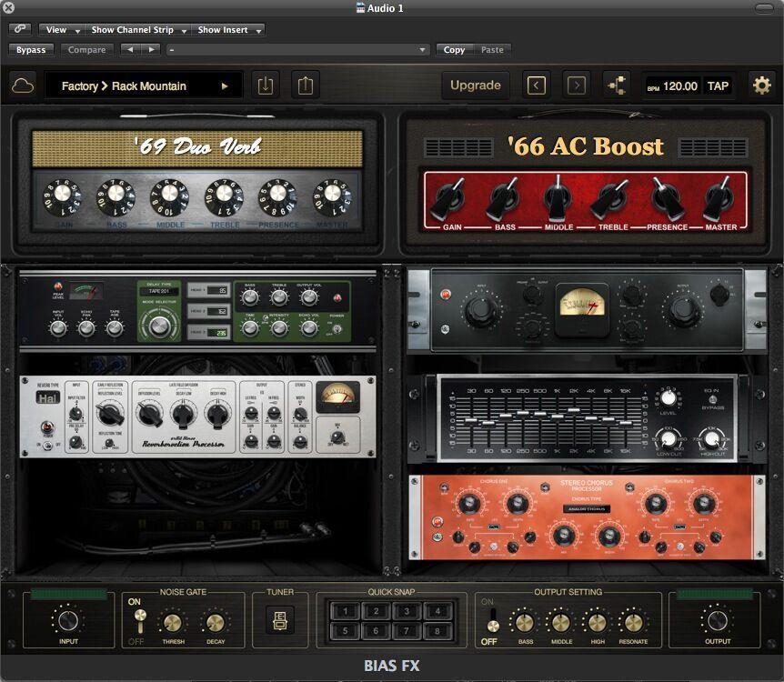The height and width of the screenshot is (682, 784).
Task: Click the Input level knob
Action: [68, 620]
